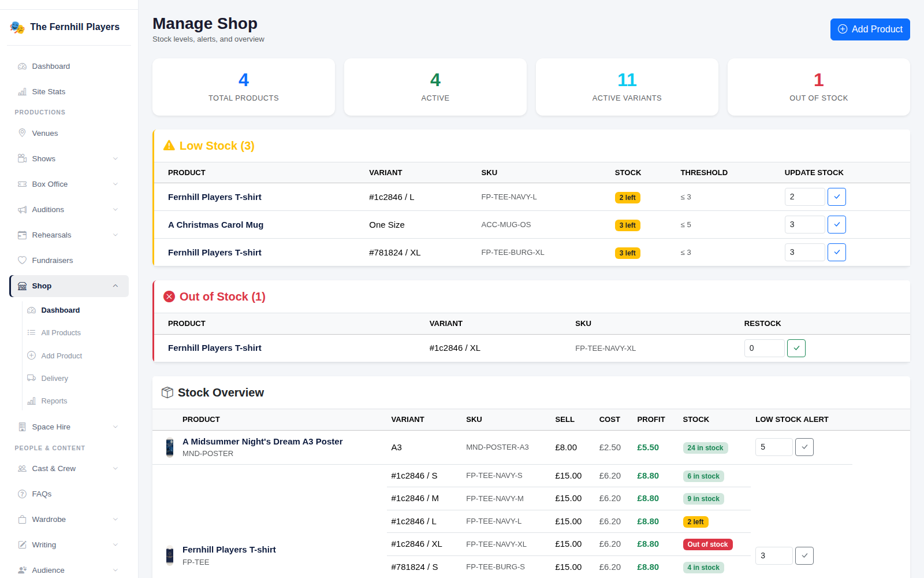The width and height of the screenshot is (924, 578).
Task: Confirm stock update for FP-TEE-BURG-XL
Action: point(837,253)
